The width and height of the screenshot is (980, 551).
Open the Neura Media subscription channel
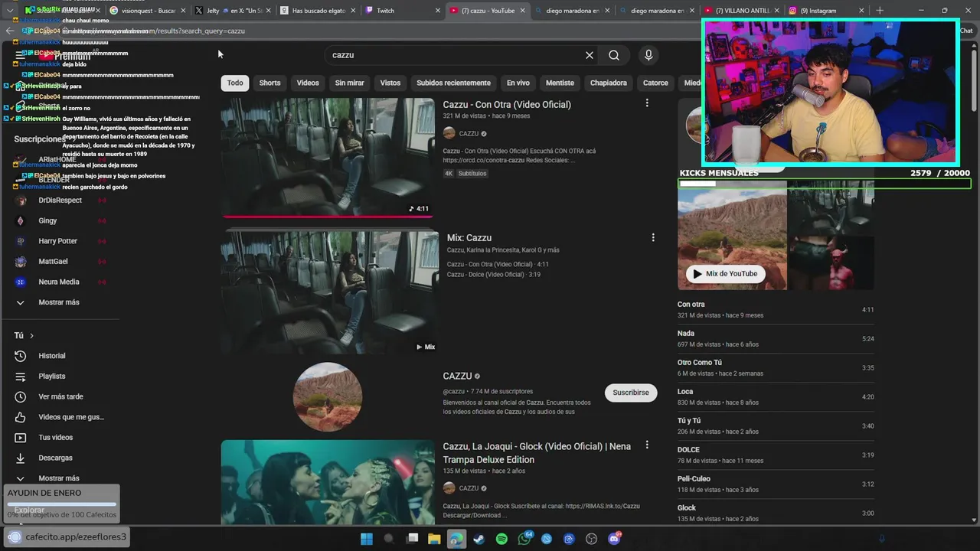pos(60,282)
